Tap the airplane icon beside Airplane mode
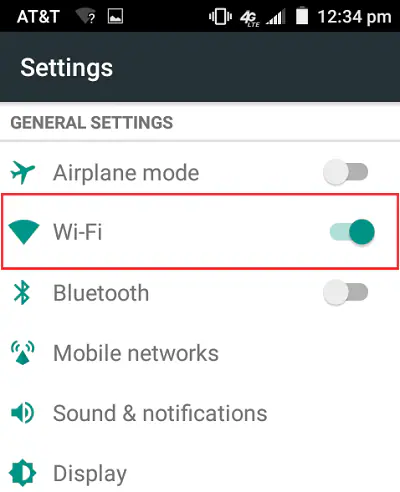The image size is (400, 492). point(22,172)
